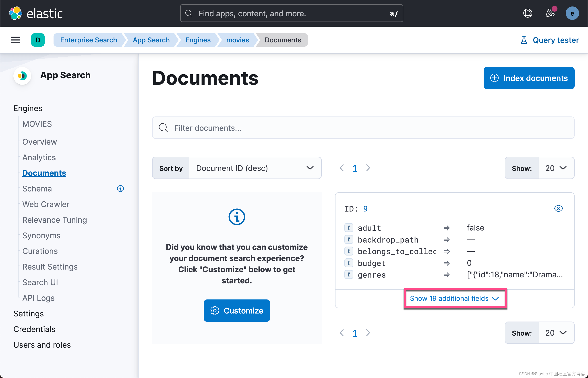
Task: Open the top Show 20 results dropdown
Action: (x=556, y=168)
